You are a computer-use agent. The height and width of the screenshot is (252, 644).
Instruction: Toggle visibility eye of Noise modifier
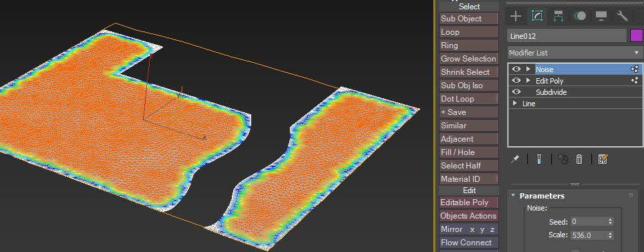tap(516, 70)
